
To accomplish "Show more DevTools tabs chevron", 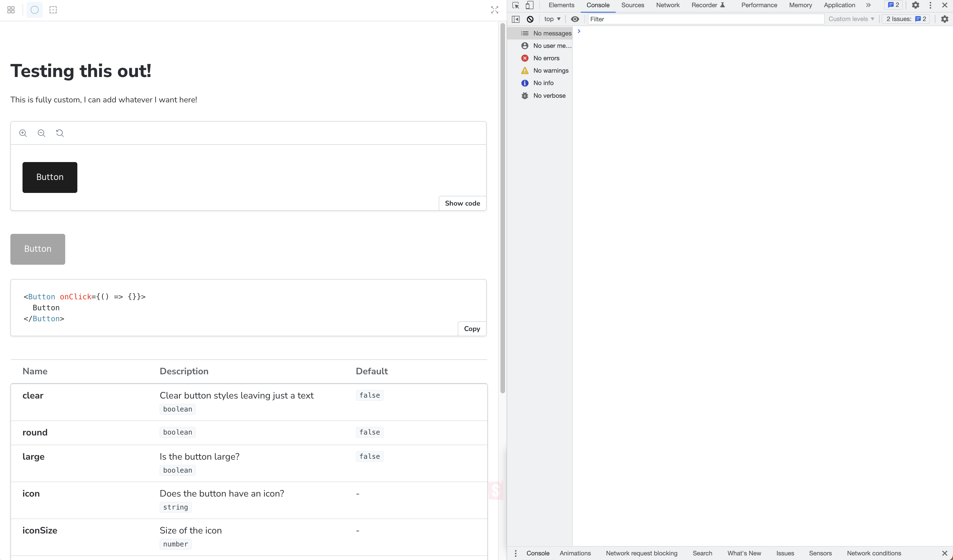I will (868, 5).
